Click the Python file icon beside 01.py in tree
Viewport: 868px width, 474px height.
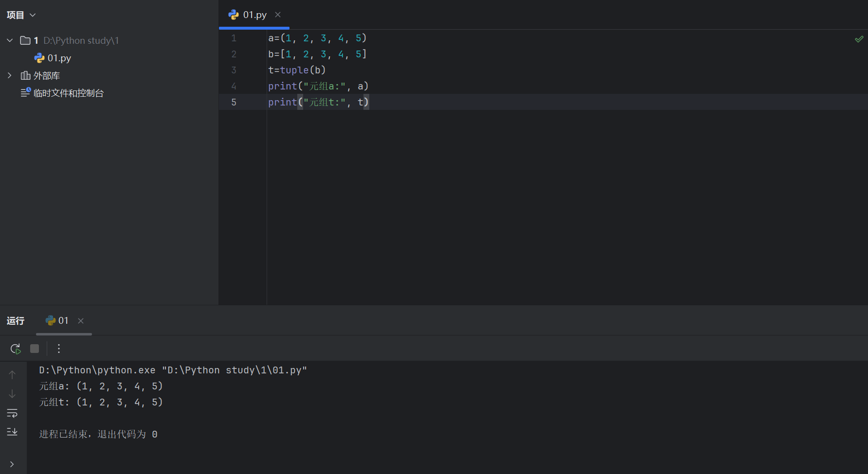coord(39,58)
